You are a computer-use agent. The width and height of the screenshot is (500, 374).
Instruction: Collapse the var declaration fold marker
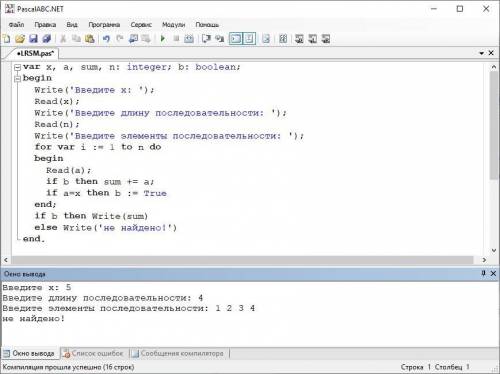coord(17,68)
